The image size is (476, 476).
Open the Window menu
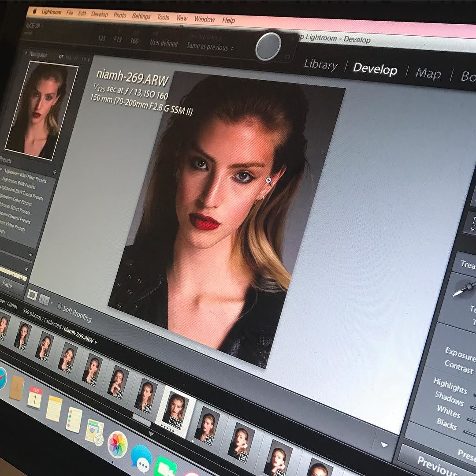point(205,19)
